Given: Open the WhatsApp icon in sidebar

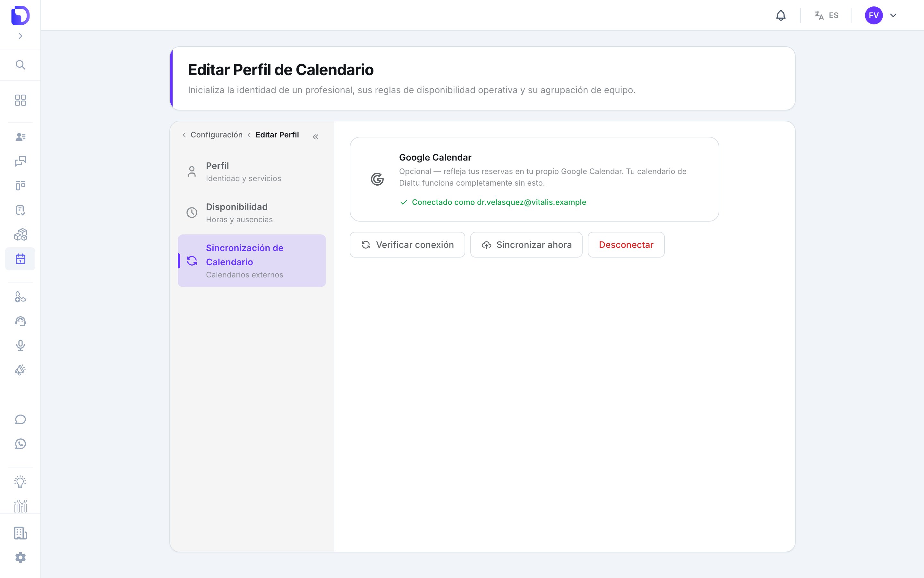Looking at the screenshot, I should tap(20, 444).
